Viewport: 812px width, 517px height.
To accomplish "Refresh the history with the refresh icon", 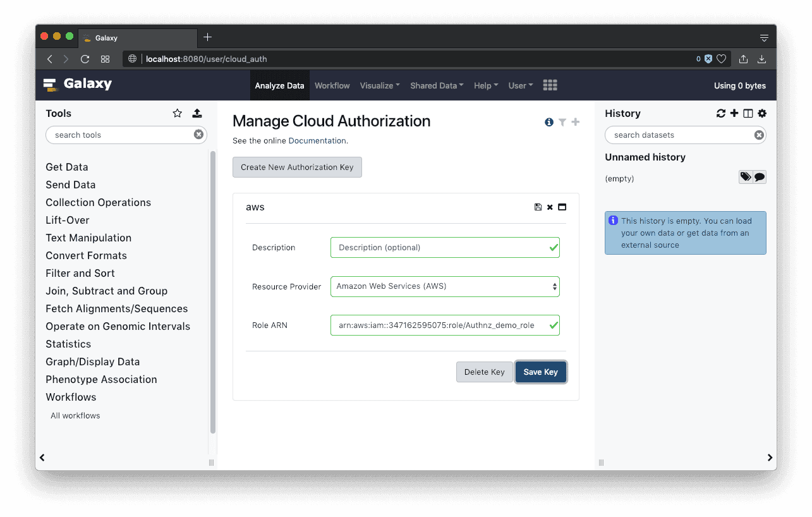I will point(720,113).
